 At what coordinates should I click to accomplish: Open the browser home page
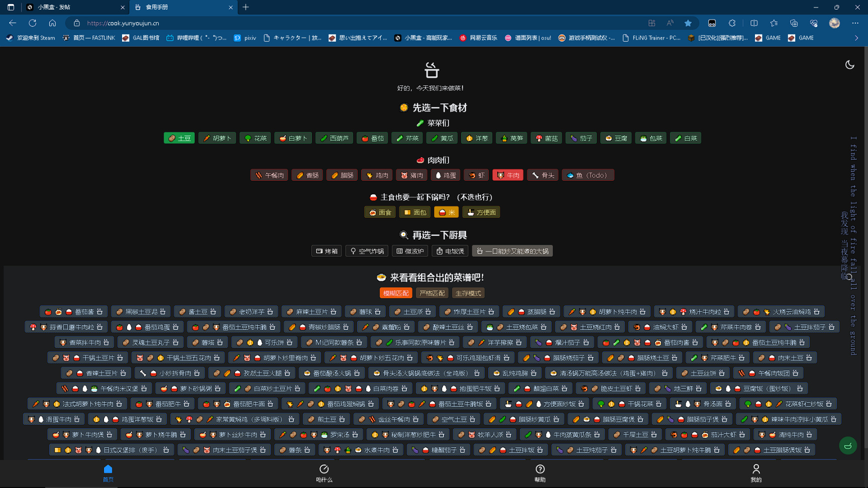52,23
